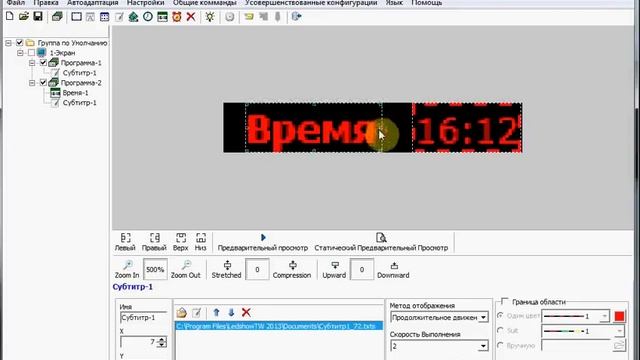Open the Метод отображения dropdown
Viewport: 640px width, 360px height.
(483, 317)
